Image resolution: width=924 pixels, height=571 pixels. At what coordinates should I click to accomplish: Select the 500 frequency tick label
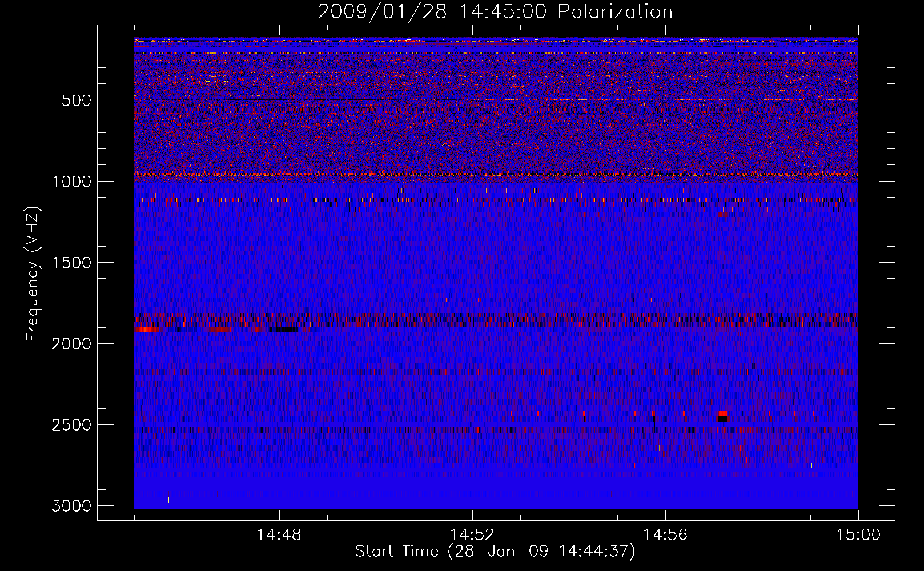(x=77, y=100)
